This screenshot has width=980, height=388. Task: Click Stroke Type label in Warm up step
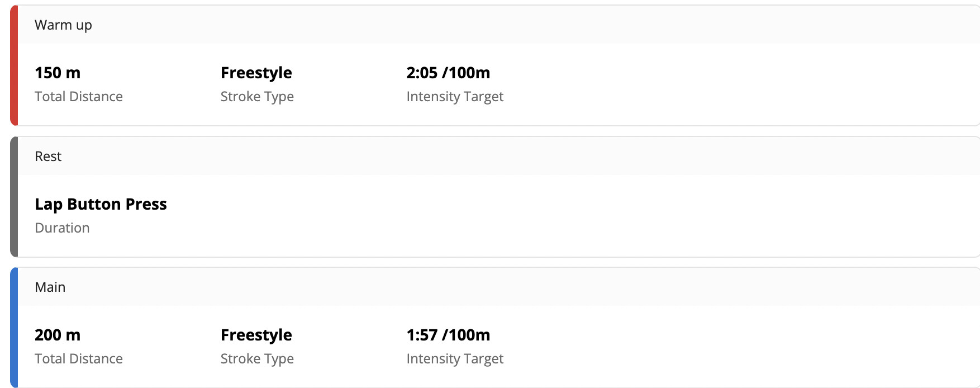point(257,97)
